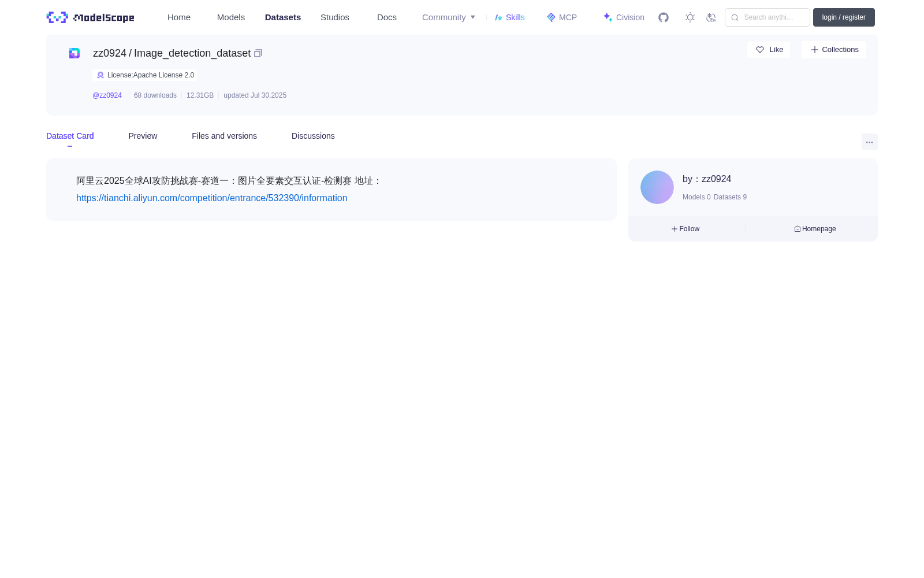Open the @zz0924 author link
The height and width of the screenshot is (578, 924).
click(107, 95)
